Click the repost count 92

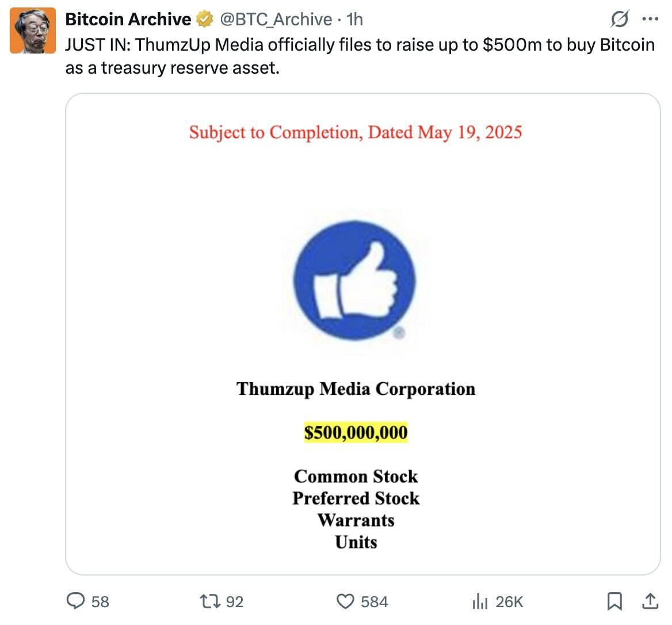coord(235,601)
